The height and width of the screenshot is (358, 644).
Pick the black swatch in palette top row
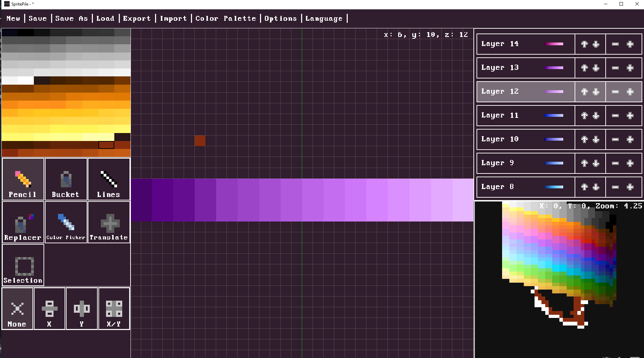click(26, 32)
